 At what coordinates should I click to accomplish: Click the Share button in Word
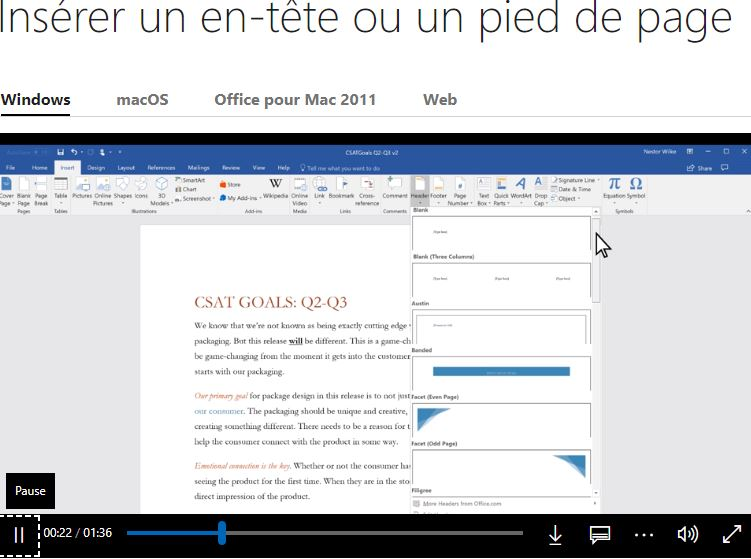coord(699,168)
